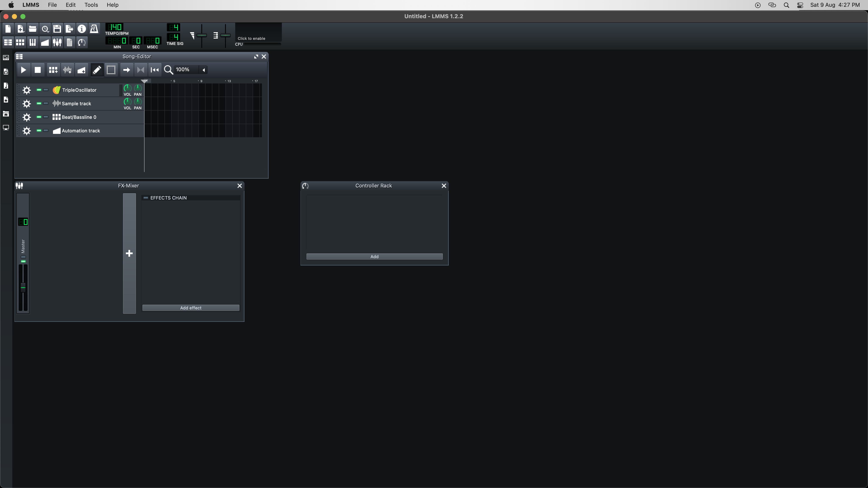The image size is (868, 488).
Task: Show the Automation Editor from main toolbar
Action: (45, 42)
